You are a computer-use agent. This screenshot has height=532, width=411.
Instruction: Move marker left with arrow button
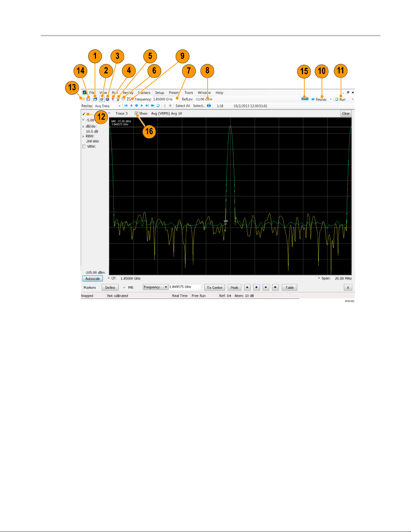click(x=247, y=287)
